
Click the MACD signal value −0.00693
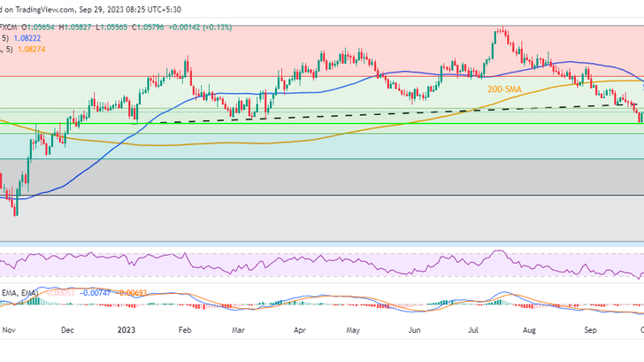coord(131,293)
